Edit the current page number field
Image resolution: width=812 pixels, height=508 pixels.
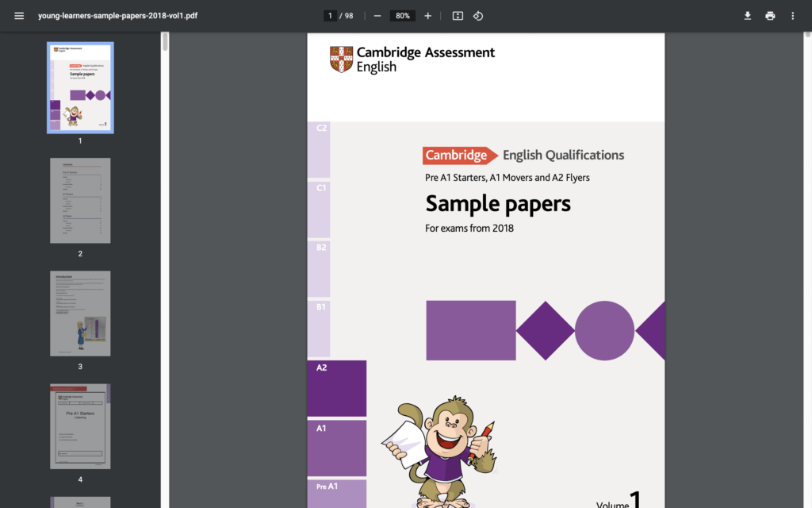click(330, 16)
